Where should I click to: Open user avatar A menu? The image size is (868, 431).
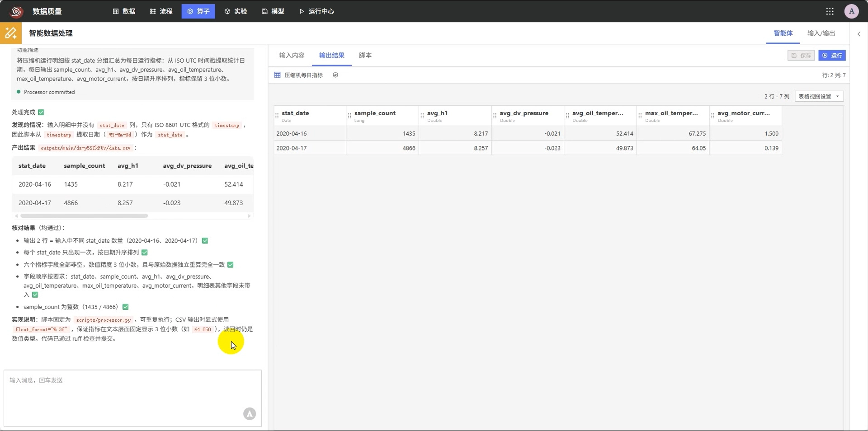(x=851, y=11)
